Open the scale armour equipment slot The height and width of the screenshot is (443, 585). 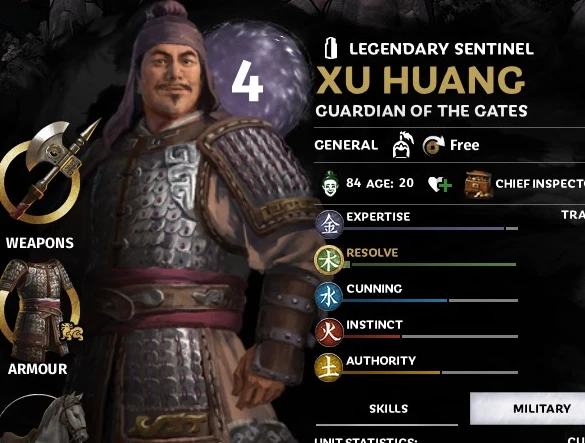(39, 311)
